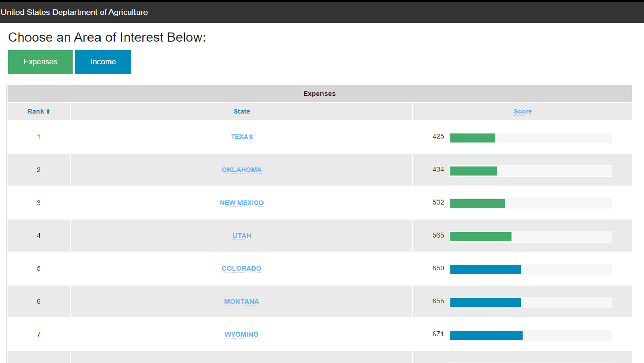Sort table by State column header
The height and width of the screenshot is (363, 644).
point(242,111)
